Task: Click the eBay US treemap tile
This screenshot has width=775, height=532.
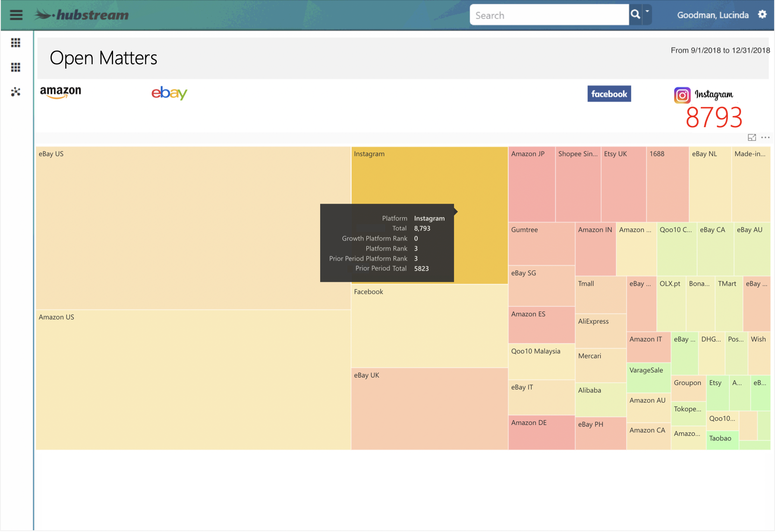Action: (193, 228)
